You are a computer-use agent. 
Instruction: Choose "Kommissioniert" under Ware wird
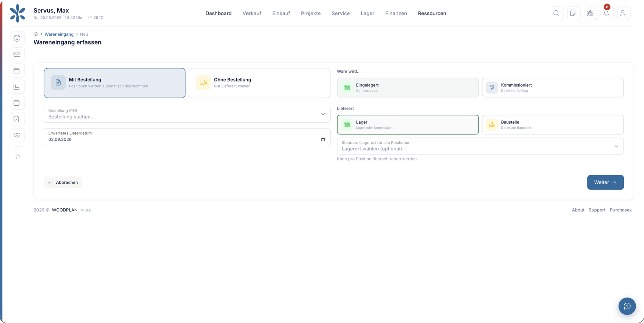click(x=553, y=88)
